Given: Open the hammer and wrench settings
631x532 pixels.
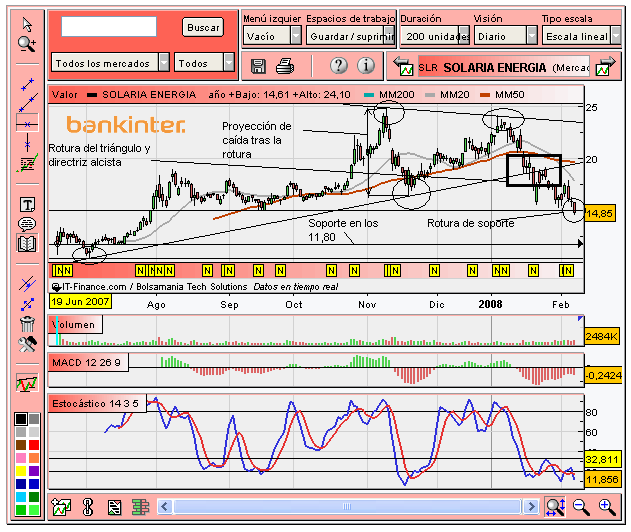Looking at the screenshot, I should pyautogui.click(x=27, y=344).
